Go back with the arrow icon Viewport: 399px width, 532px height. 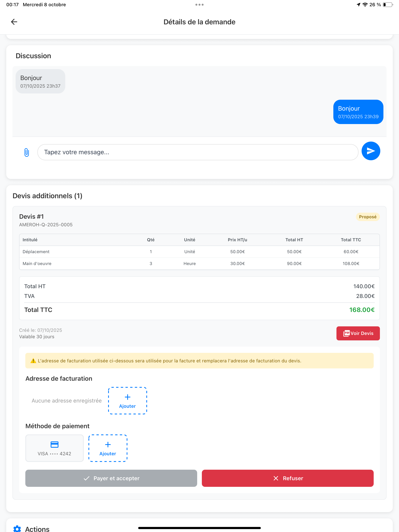14,22
